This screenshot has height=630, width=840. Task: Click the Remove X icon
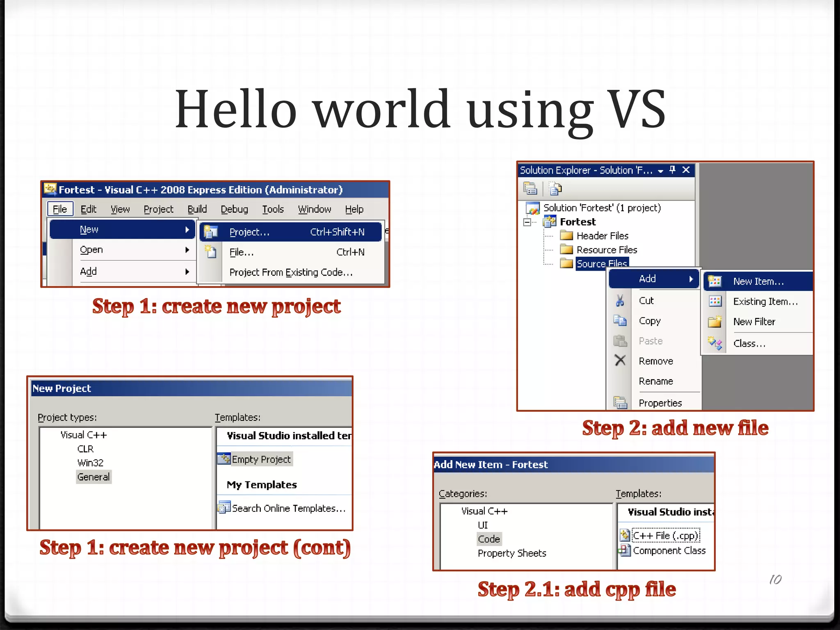tap(620, 361)
